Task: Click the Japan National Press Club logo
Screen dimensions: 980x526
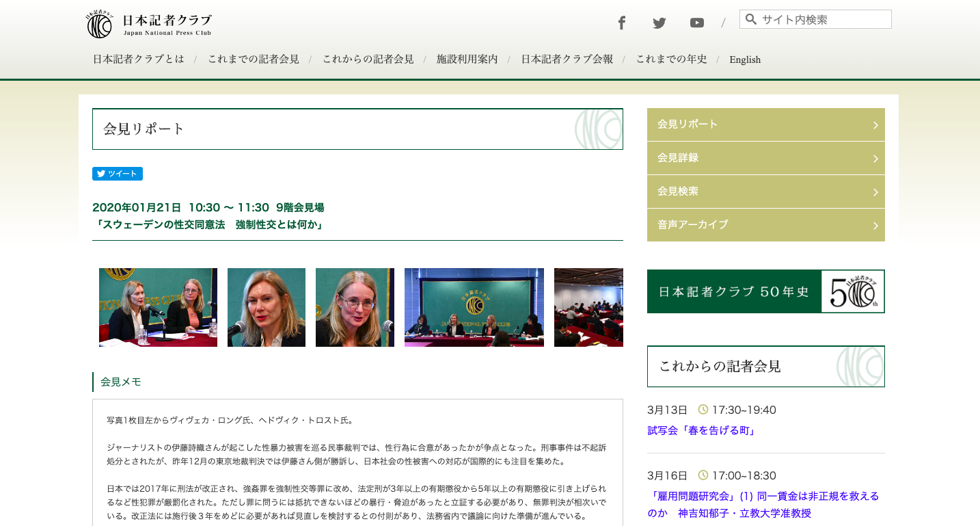Action: pos(149,25)
